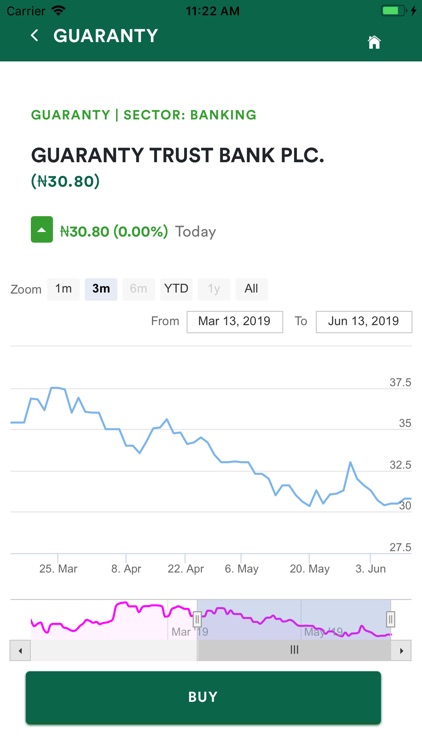Select the 3m zoom range
The image size is (422, 750).
(x=101, y=289)
